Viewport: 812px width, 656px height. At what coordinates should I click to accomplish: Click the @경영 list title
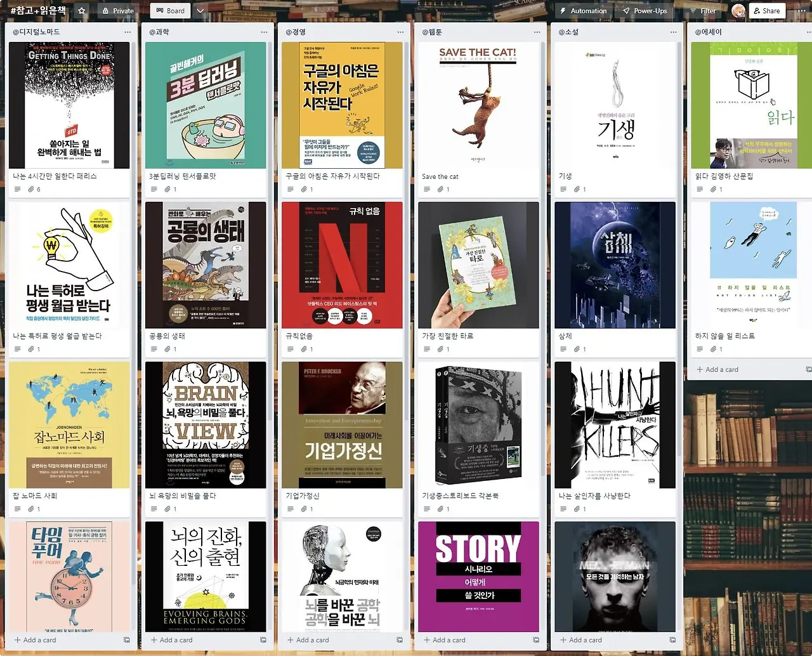point(295,32)
